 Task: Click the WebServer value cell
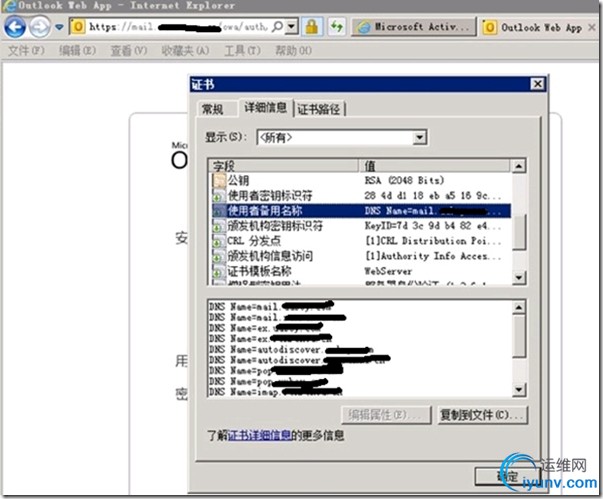point(388,271)
